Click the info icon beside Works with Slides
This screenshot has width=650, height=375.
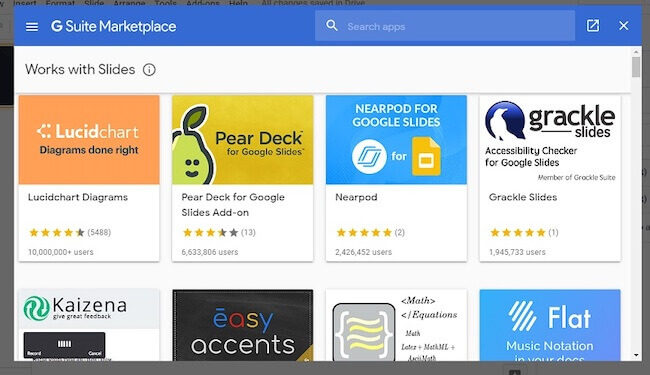coord(149,70)
